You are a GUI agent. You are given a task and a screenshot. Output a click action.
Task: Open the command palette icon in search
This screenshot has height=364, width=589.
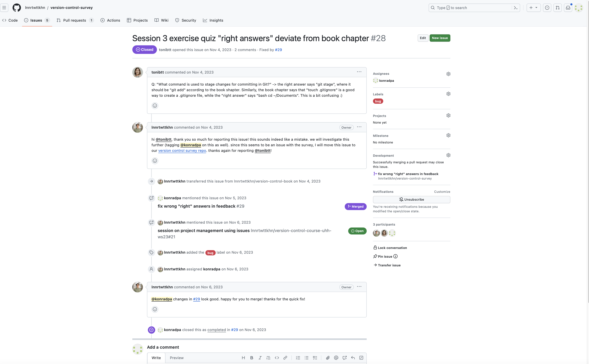coord(516,8)
